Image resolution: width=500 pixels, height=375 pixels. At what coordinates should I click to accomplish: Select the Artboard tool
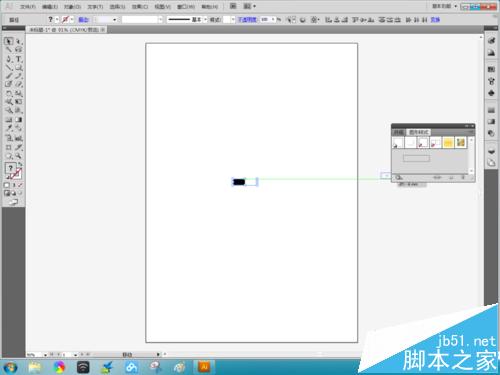(9, 147)
